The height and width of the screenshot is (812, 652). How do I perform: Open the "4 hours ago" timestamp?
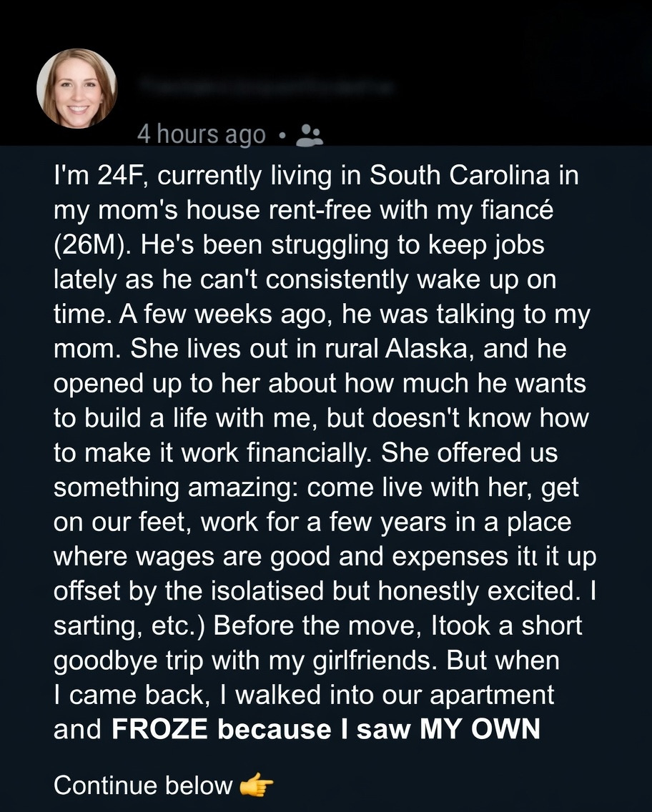click(x=201, y=134)
